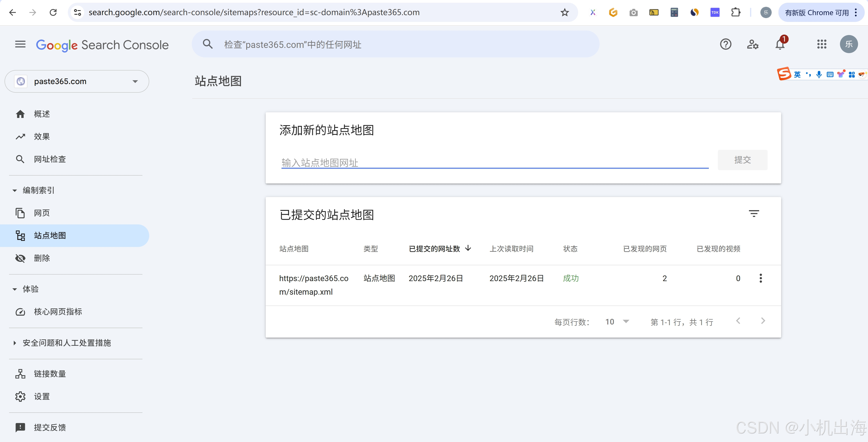The width and height of the screenshot is (868, 442).
Task: Open the Google apps grid
Action: coord(821,44)
